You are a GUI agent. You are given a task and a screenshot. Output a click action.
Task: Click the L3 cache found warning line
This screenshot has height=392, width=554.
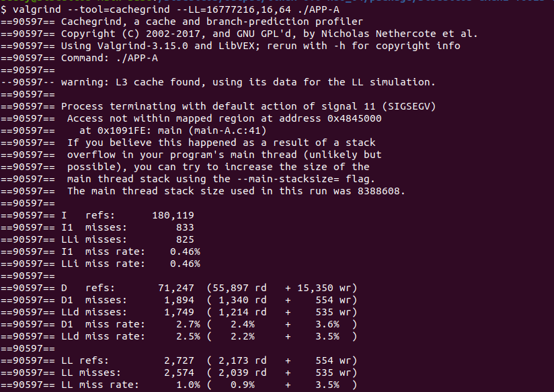click(248, 82)
